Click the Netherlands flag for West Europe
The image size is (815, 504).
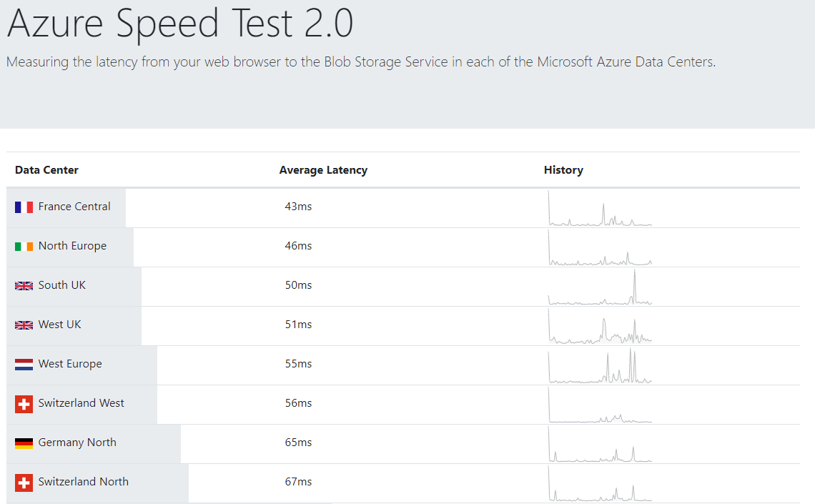point(23,363)
